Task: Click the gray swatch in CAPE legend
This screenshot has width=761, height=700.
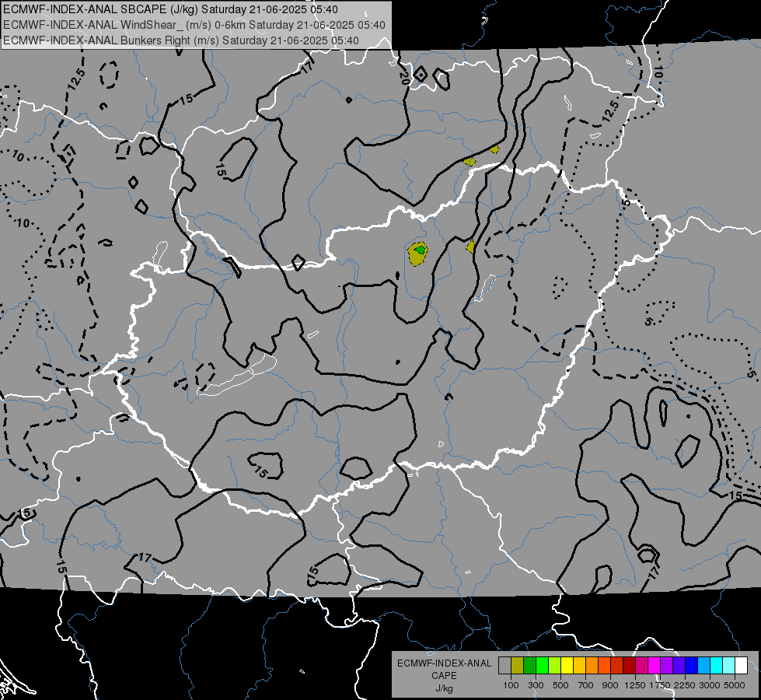Action: 504,665
